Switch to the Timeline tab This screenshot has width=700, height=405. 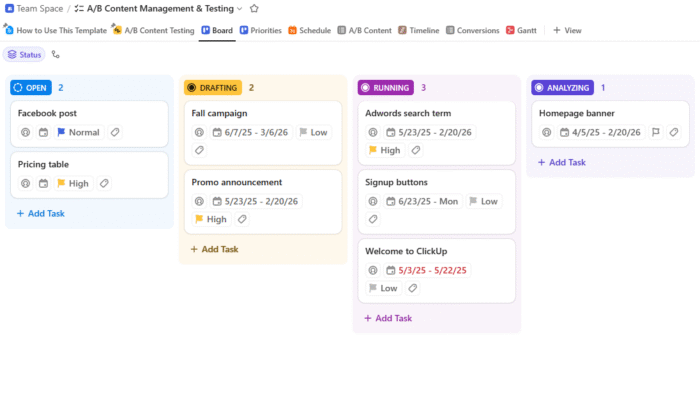pyautogui.click(x=419, y=30)
